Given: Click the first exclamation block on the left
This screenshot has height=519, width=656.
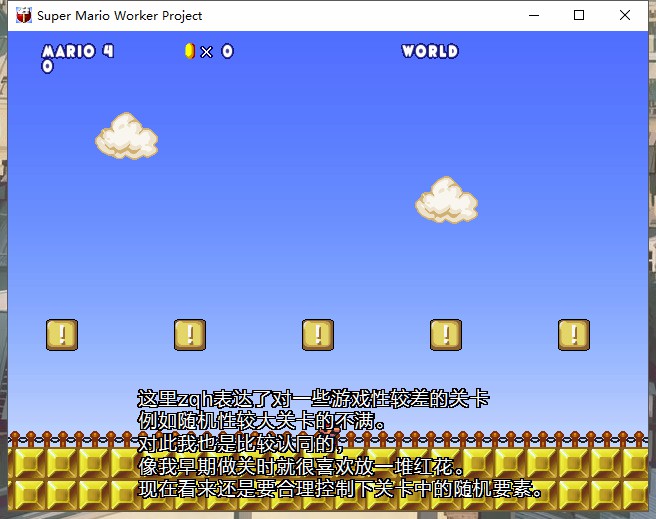Looking at the screenshot, I should (62, 335).
